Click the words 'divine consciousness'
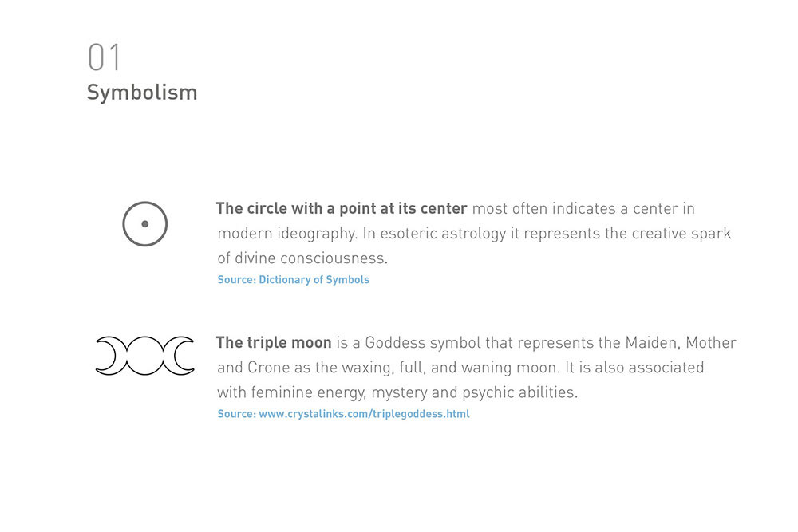798x532 pixels. (311, 258)
